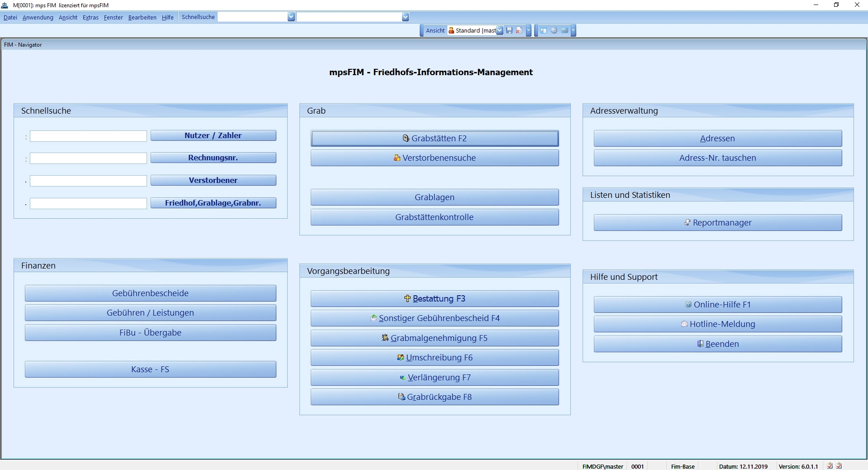Viewport: 868px width, 470px height.
Task: Focus the Friedhof,Grablage,Grabnr. search field
Action: click(88, 203)
